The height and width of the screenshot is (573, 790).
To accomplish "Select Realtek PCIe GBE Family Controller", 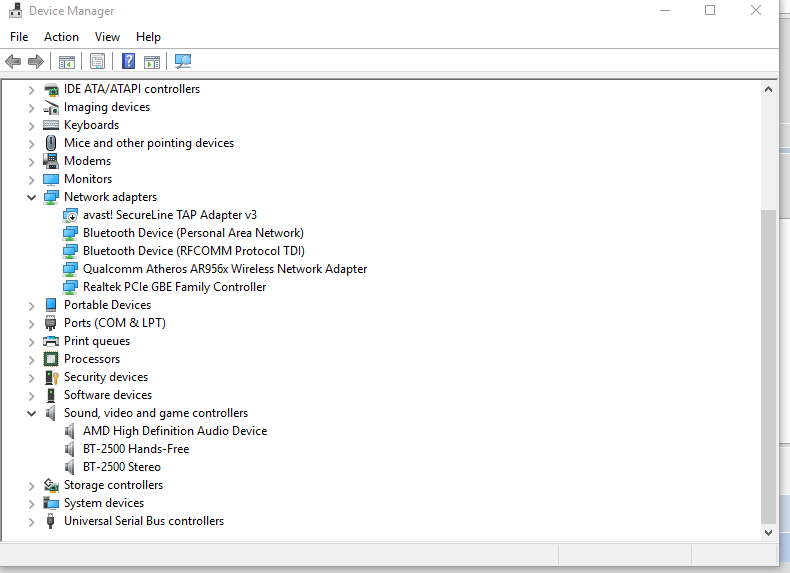I will coord(174,287).
